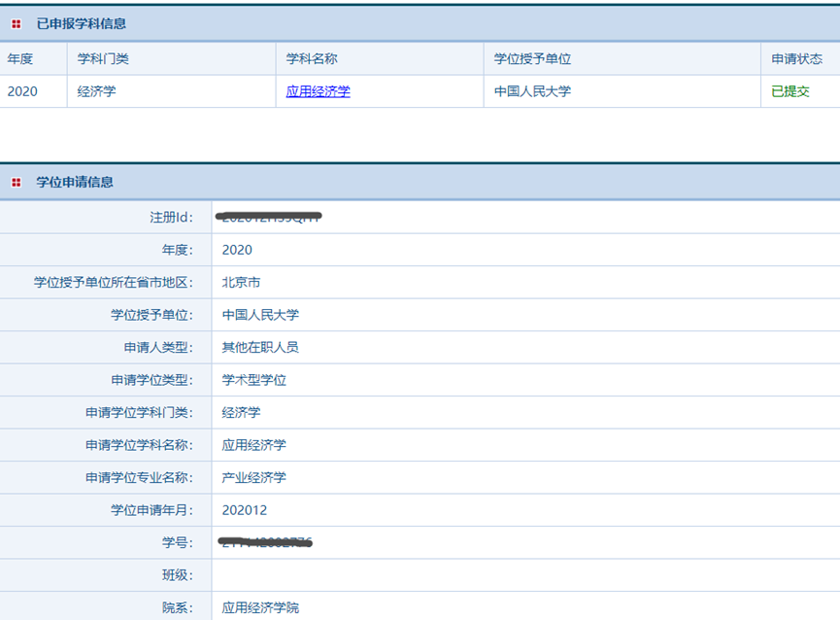Click the 学科名称 column header
The image size is (840, 620).
pos(306,58)
